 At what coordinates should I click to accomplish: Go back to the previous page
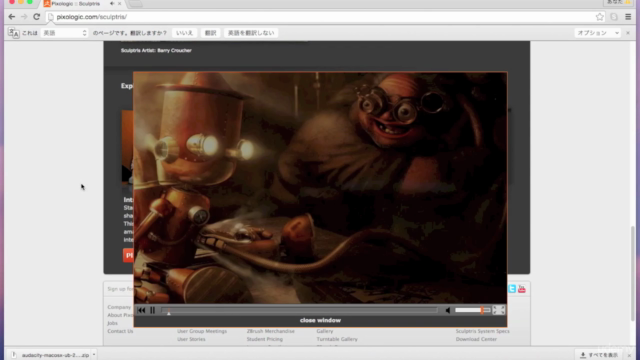coord(12,17)
